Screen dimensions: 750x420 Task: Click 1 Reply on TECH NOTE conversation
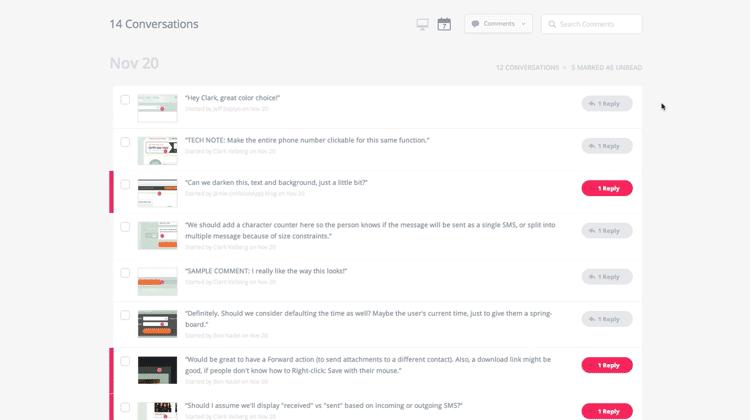pyautogui.click(x=607, y=145)
